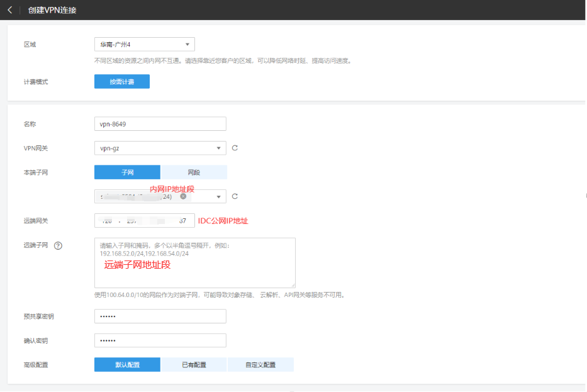Open the help icon next to 远端子网
Viewport: 587px width, 392px height.
coord(59,245)
